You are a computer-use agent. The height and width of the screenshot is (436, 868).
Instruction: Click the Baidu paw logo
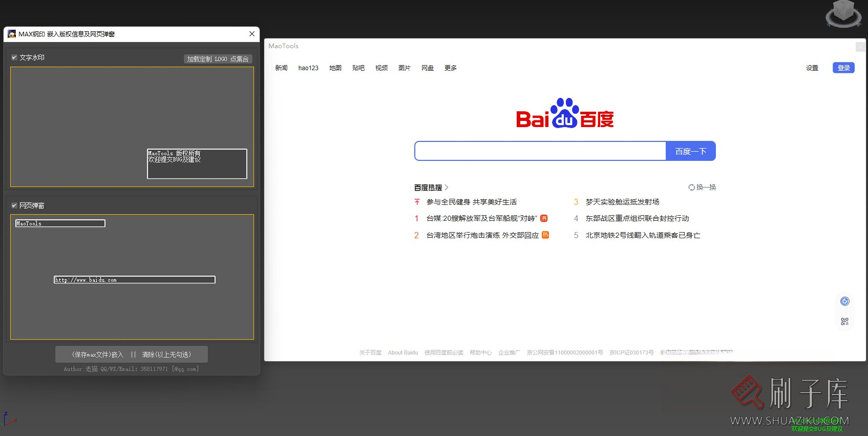564,113
